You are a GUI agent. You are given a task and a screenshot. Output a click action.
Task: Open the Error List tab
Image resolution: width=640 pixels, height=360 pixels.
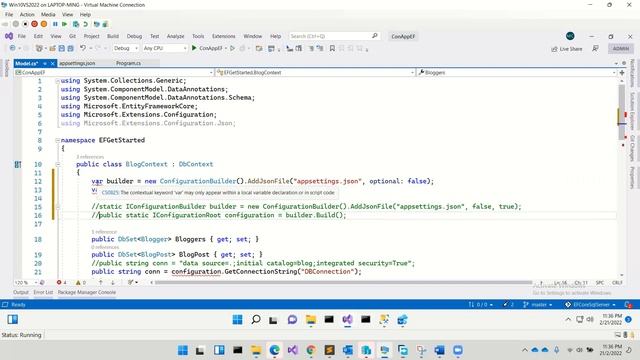point(43,292)
